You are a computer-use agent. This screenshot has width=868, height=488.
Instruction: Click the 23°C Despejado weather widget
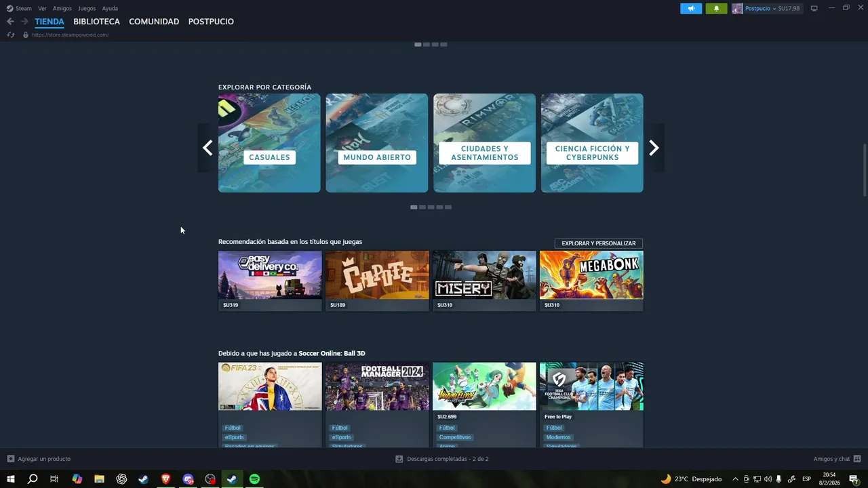[x=692, y=479]
